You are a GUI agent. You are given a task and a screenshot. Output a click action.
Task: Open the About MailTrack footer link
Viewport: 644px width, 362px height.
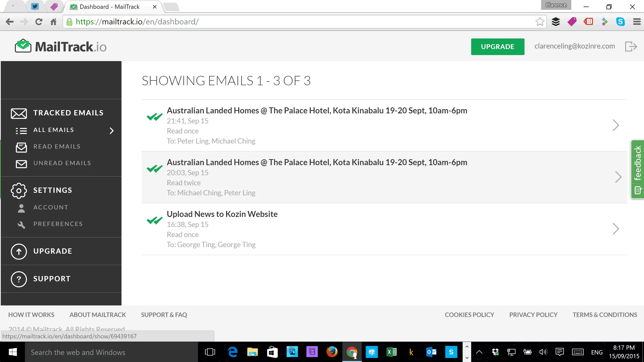98,315
